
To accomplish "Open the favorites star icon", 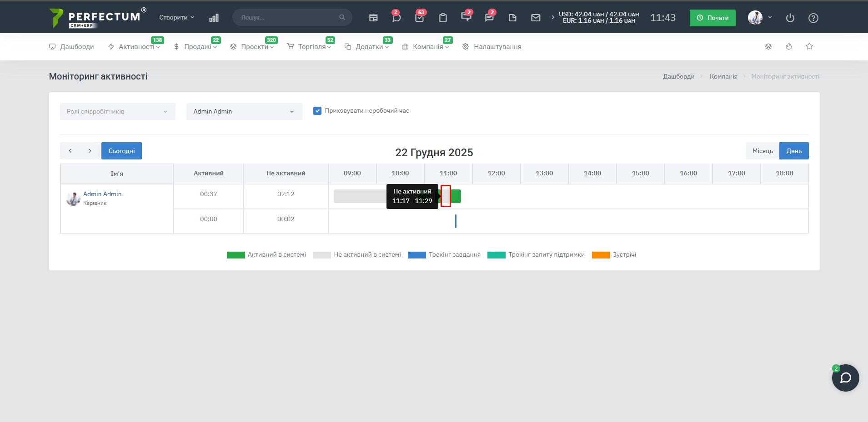I will (x=809, y=46).
